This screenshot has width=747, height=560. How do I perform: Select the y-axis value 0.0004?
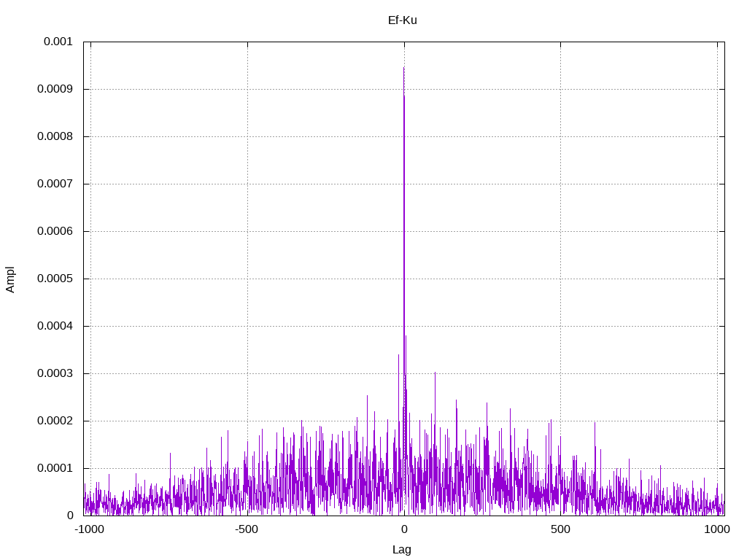[55, 326]
